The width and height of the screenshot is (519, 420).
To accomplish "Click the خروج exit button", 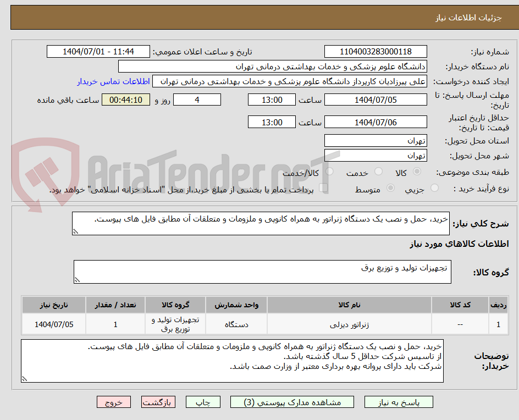I will pyautogui.click(x=114, y=402).
